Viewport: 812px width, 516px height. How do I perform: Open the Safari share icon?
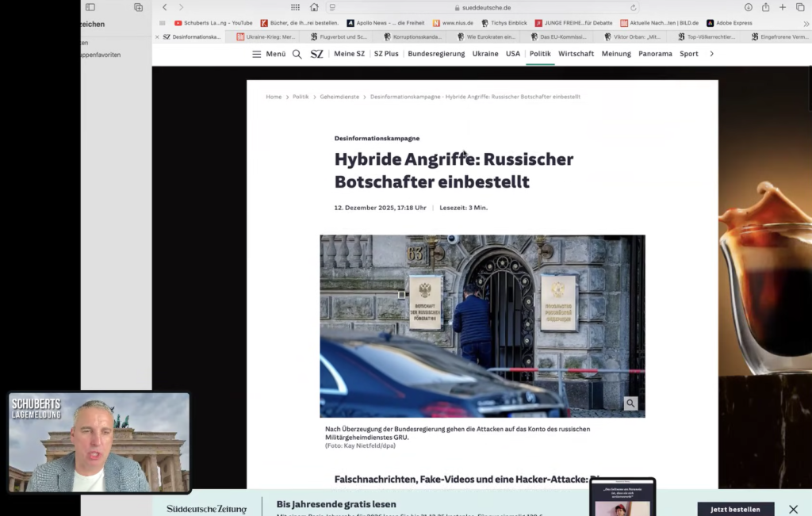tap(765, 7)
